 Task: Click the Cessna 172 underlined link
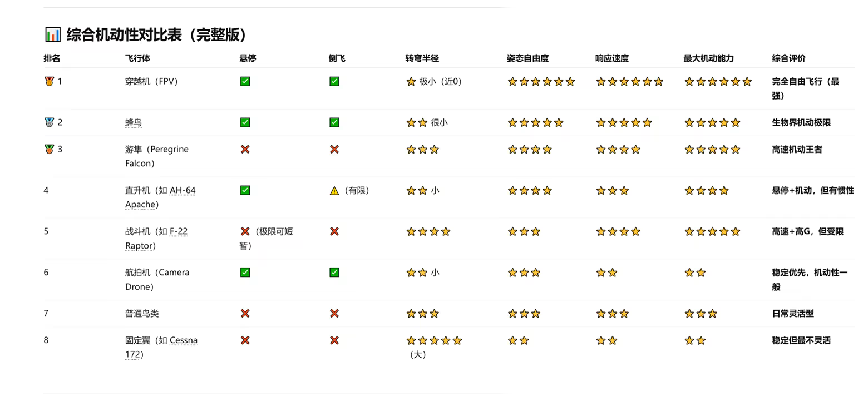pyautogui.click(x=161, y=348)
